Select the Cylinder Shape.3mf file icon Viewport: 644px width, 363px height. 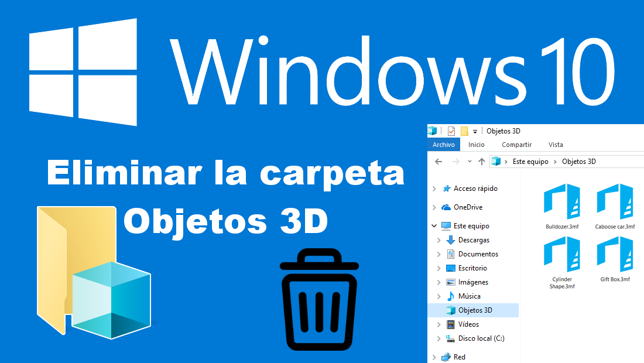coord(562,254)
